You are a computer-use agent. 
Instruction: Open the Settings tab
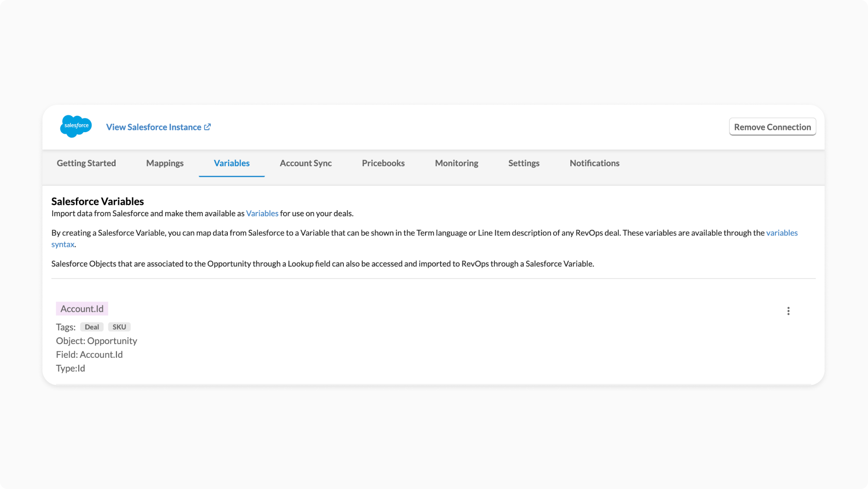pyautogui.click(x=524, y=163)
